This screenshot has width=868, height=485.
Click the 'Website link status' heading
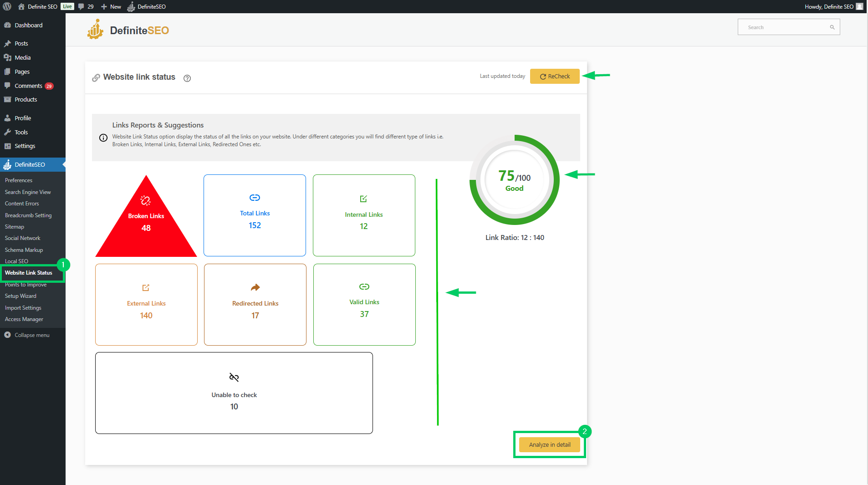tap(139, 77)
